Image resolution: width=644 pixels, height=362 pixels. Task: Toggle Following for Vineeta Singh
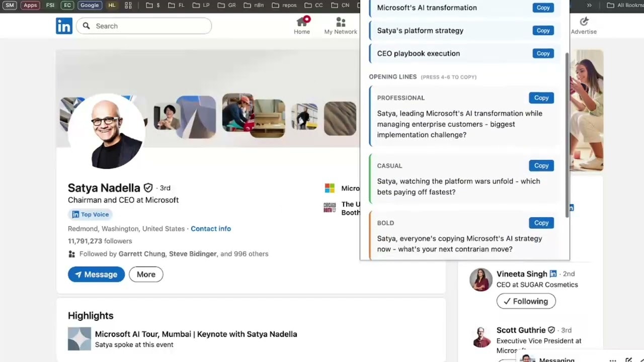point(526,301)
